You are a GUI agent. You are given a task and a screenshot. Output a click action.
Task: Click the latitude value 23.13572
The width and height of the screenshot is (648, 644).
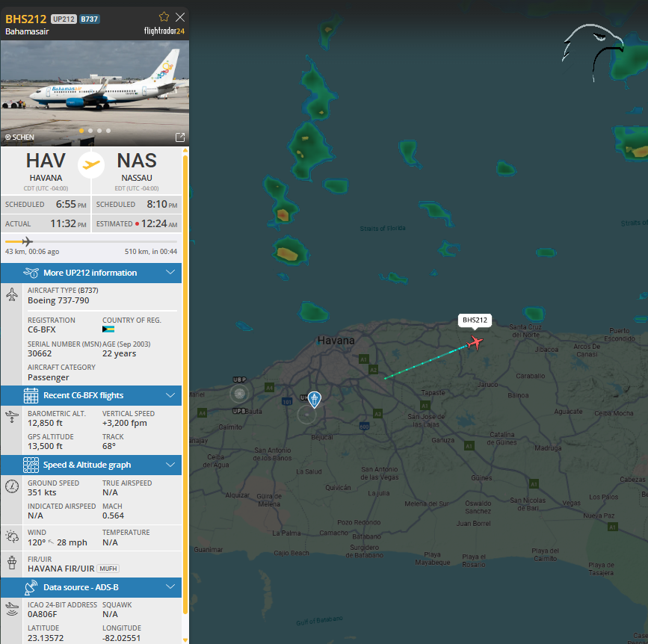point(46,638)
